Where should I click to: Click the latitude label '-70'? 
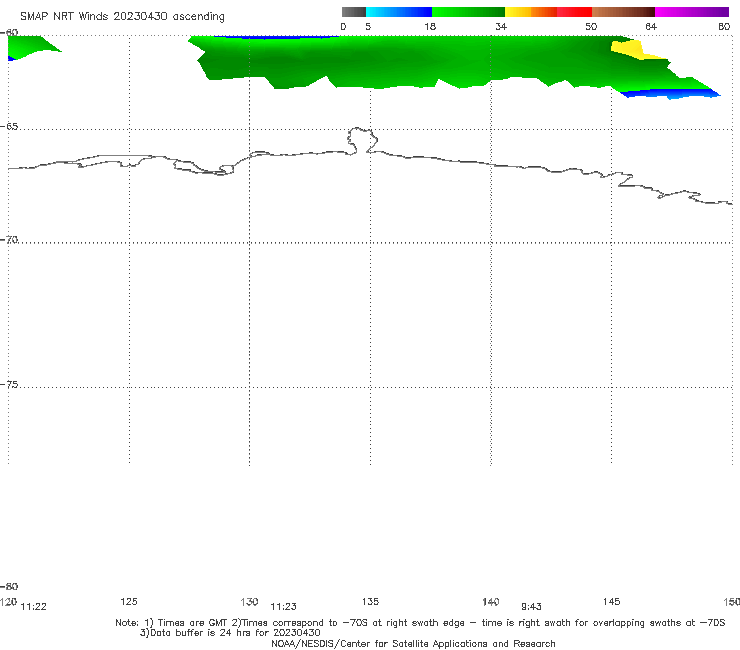coord(9,240)
